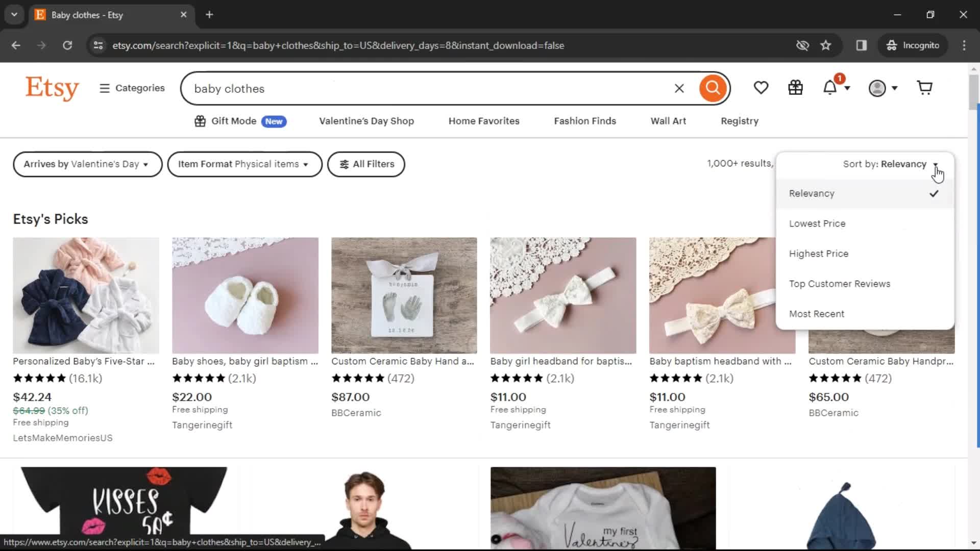This screenshot has width=980, height=551.
Task: Click the Etsy shopping cart icon
Action: [925, 87]
